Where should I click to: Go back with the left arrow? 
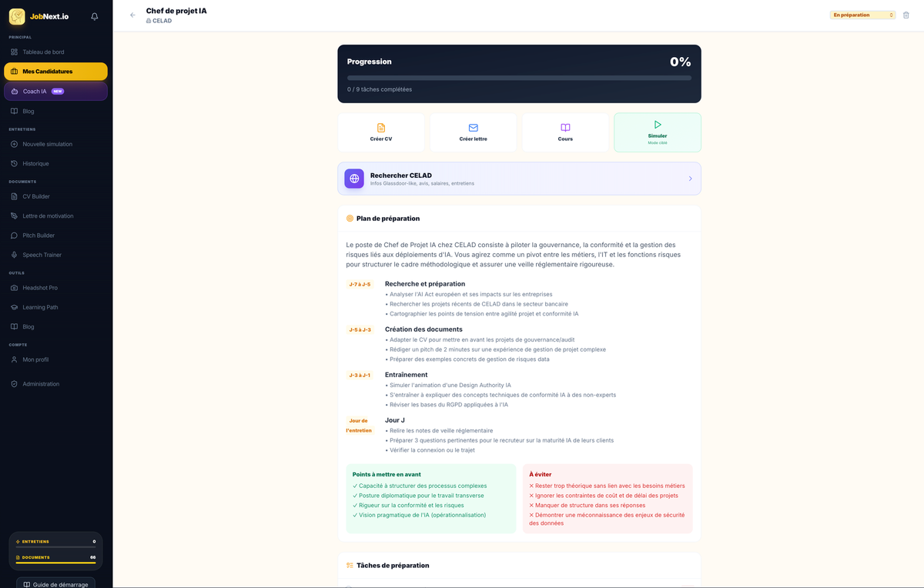click(x=132, y=15)
